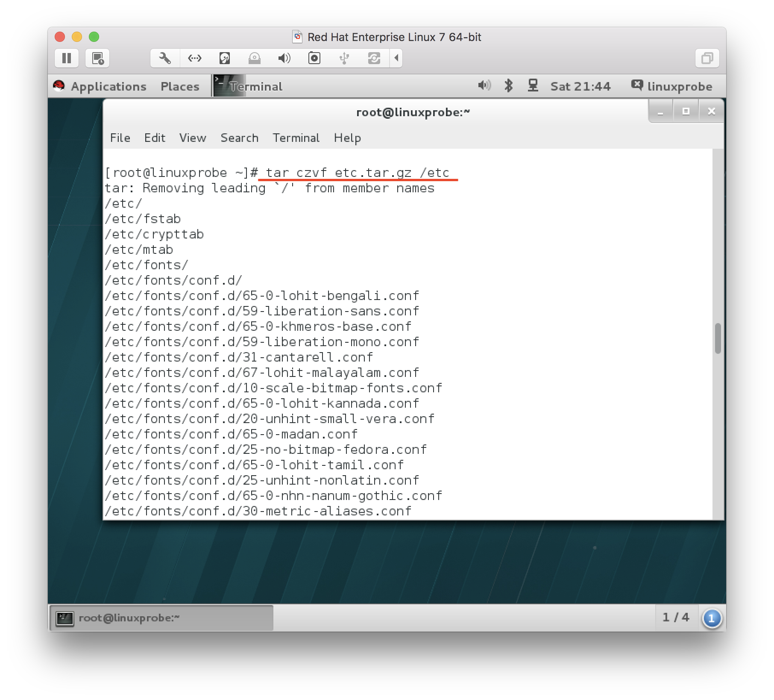Image resolution: width=774 pixels, height=700 pixels.
Task: Click the VM title Red Hat Enterprise Linux
Action: (394, 37)
